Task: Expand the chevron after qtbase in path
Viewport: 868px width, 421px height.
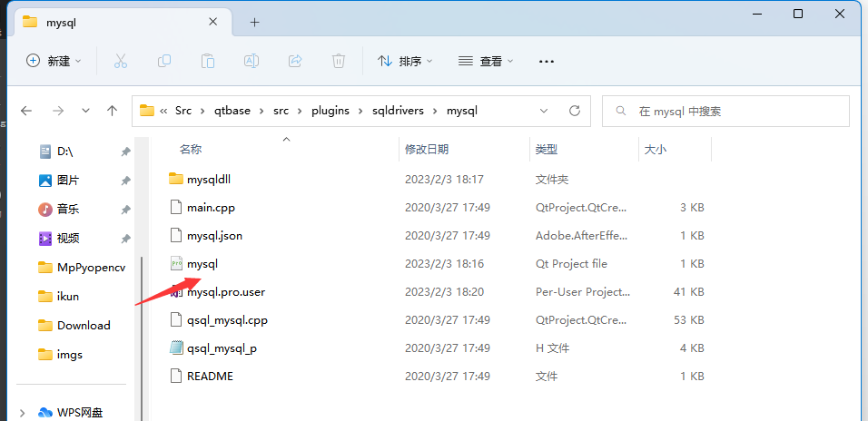Action: click(261, 111)
